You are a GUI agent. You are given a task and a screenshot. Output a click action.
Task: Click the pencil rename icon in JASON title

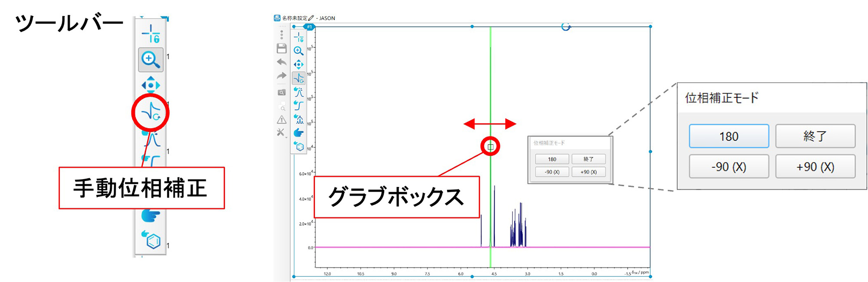[311, 18]
